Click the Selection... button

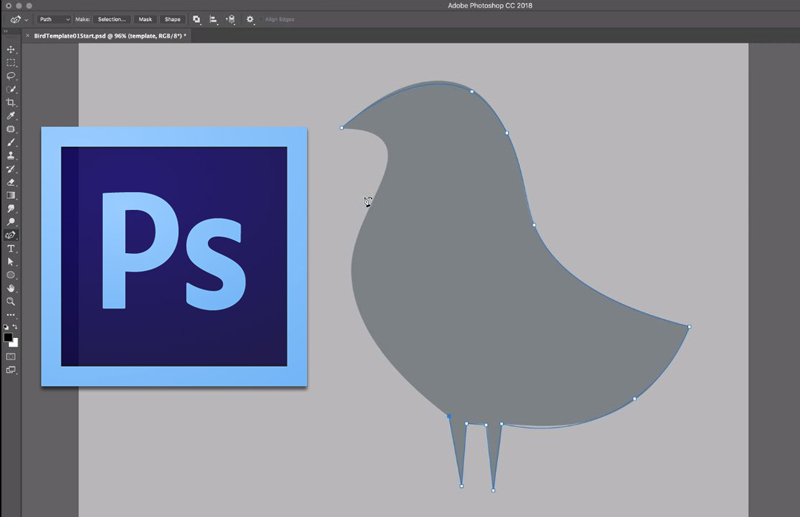click(x=112, y=19)
